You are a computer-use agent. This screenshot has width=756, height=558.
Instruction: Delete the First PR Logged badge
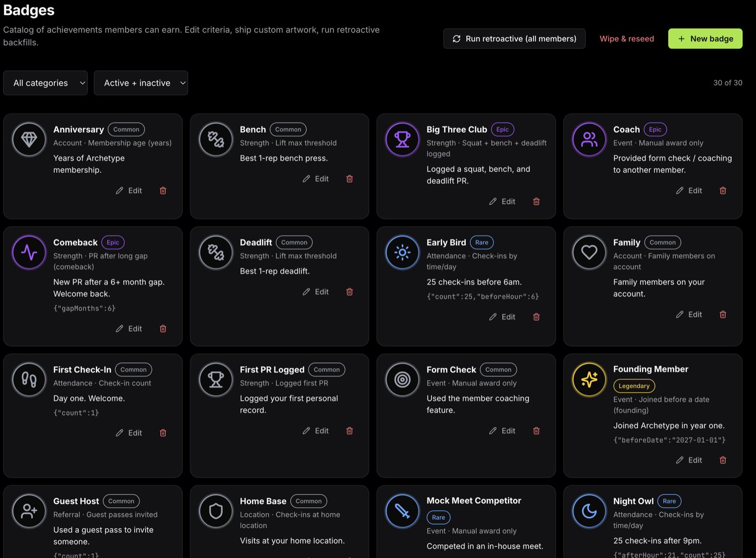(x=350, y=430)
